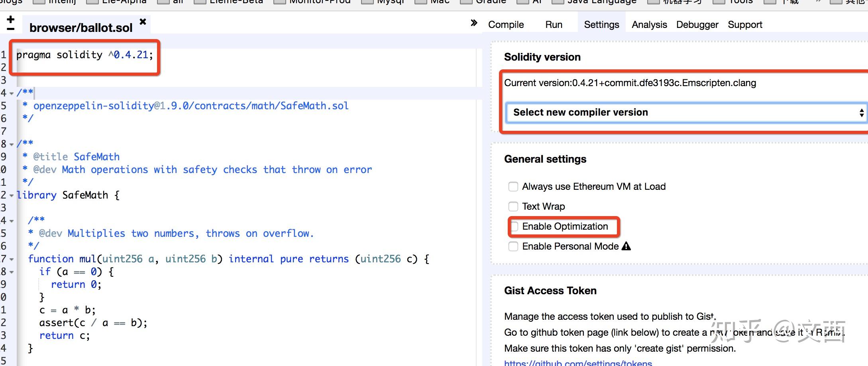Image resolution: width=868 pixels, height=366 pixels.
Task: Enable Personal Mode checkbox
Action: coord(513,246)
